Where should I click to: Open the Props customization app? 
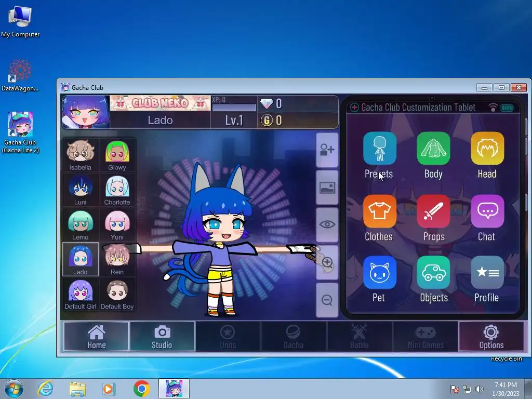point(433,211)
